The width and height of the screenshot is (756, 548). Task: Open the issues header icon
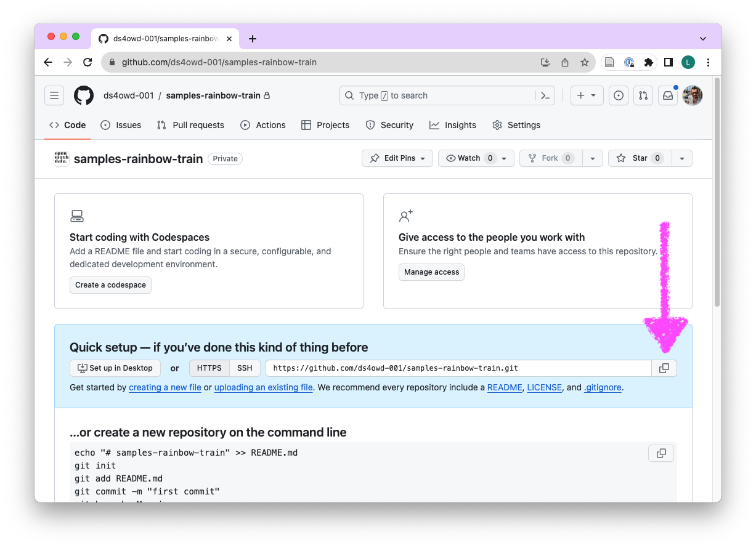tap(619, 95)
